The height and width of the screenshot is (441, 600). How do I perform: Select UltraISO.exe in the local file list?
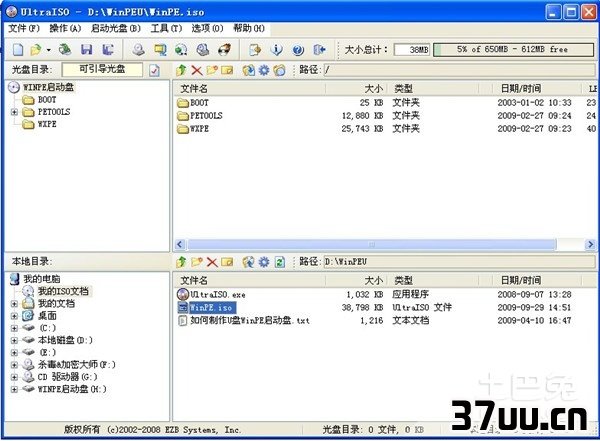pyautogui.click(x=218, y=294)
